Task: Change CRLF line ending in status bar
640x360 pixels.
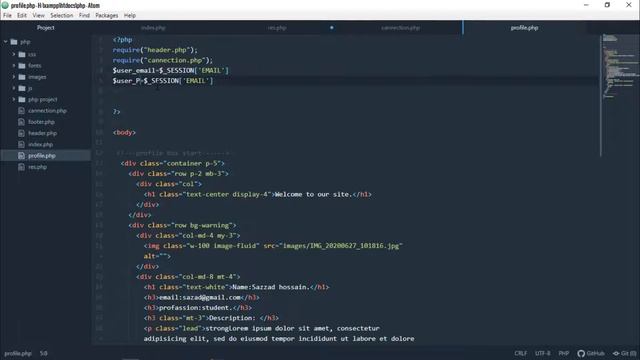Action: point(520,353)
